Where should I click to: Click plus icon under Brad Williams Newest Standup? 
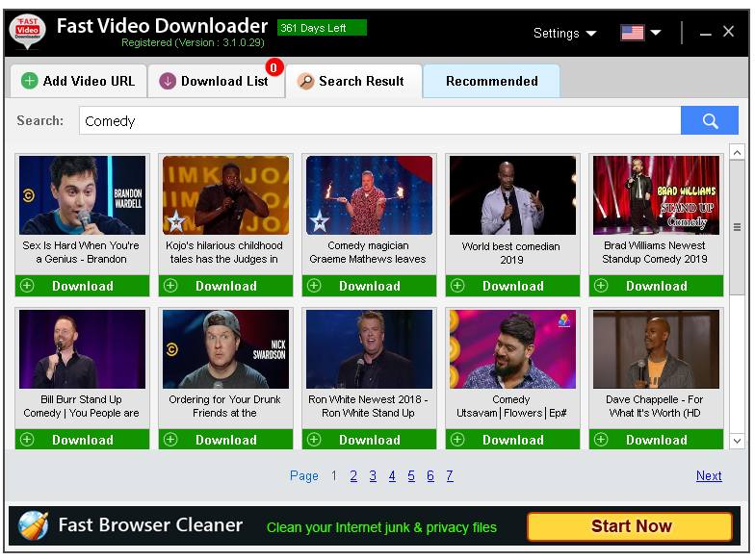tap(601, 286)
